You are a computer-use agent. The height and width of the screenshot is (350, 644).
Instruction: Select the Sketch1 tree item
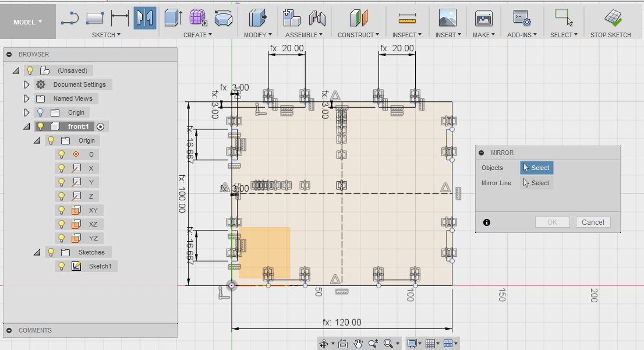100,266
